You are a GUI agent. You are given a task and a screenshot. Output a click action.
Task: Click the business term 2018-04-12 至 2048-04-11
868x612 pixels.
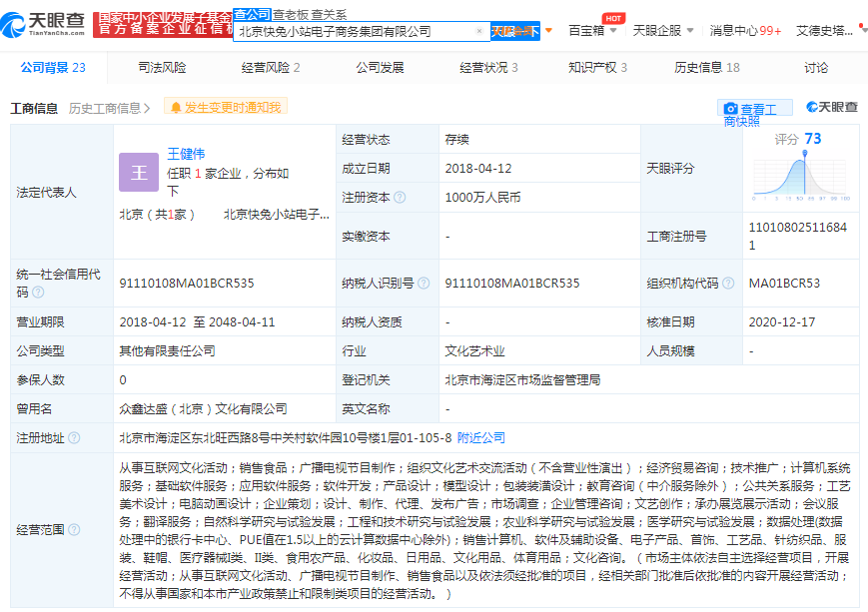point(197,322)
